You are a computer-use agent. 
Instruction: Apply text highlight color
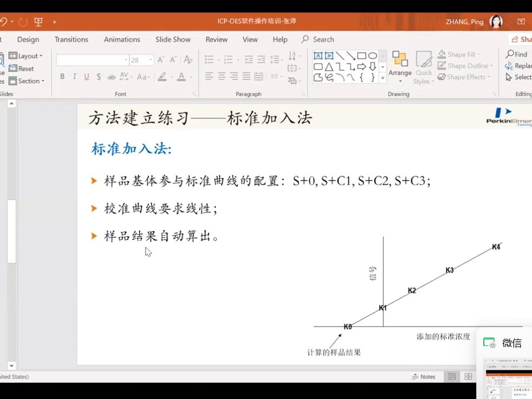162,77
